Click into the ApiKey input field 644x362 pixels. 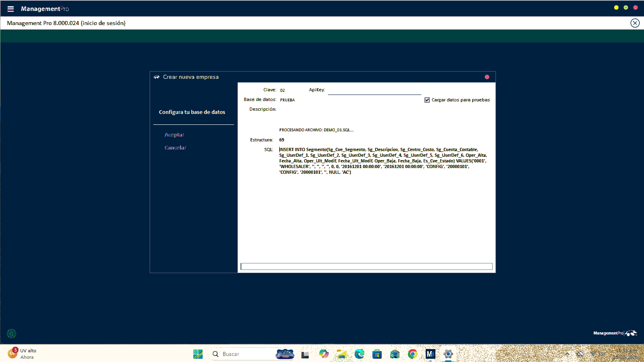coord(374,90)
